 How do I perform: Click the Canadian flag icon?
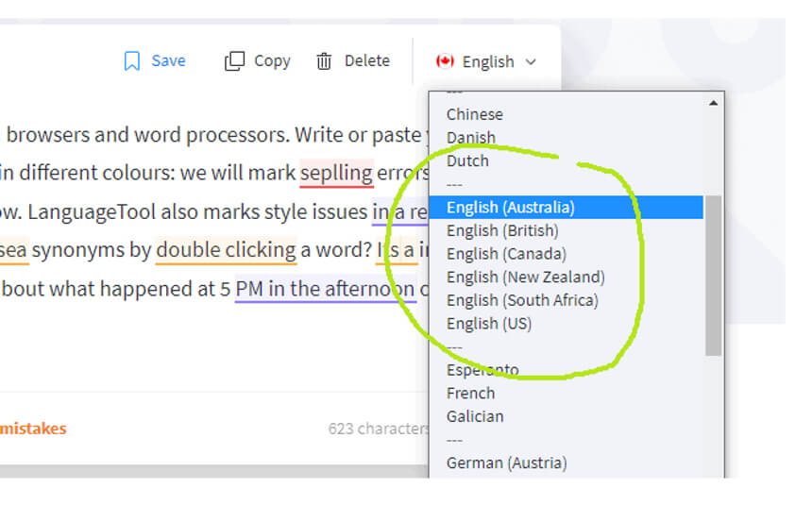445,61
